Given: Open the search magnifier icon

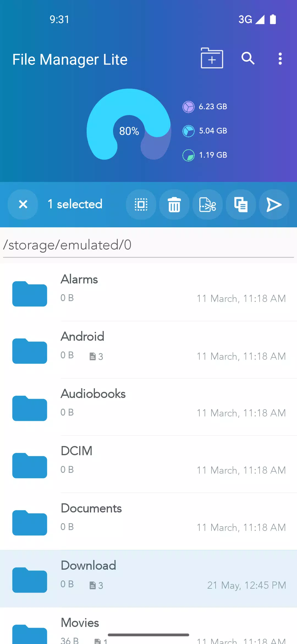Looking at the screenshot, I should 248,58.
